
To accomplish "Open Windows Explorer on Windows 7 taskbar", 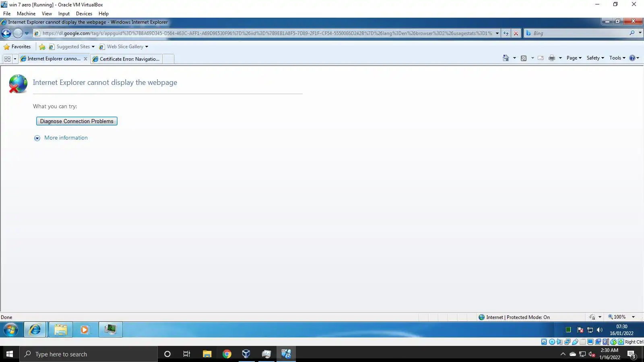I will tap(61, 330).
